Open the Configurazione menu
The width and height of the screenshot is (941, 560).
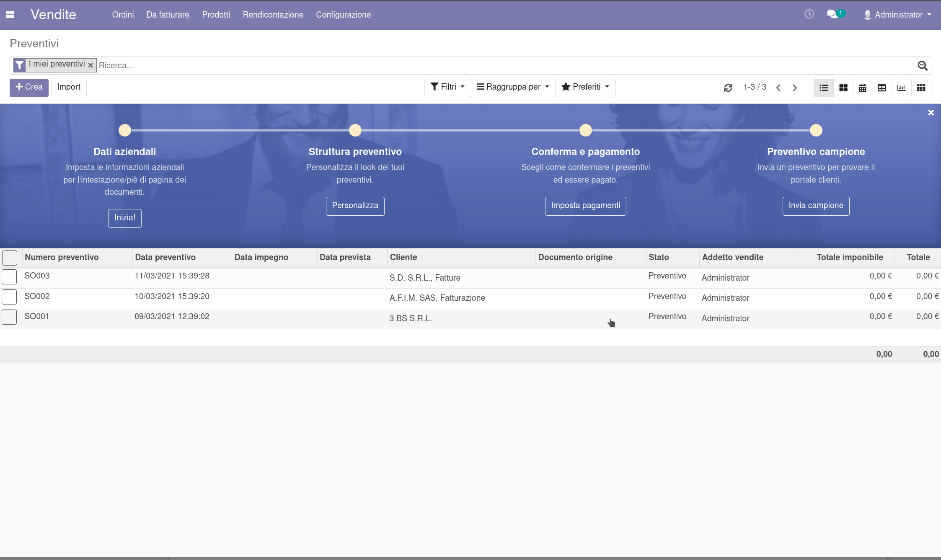coord(343,15)
